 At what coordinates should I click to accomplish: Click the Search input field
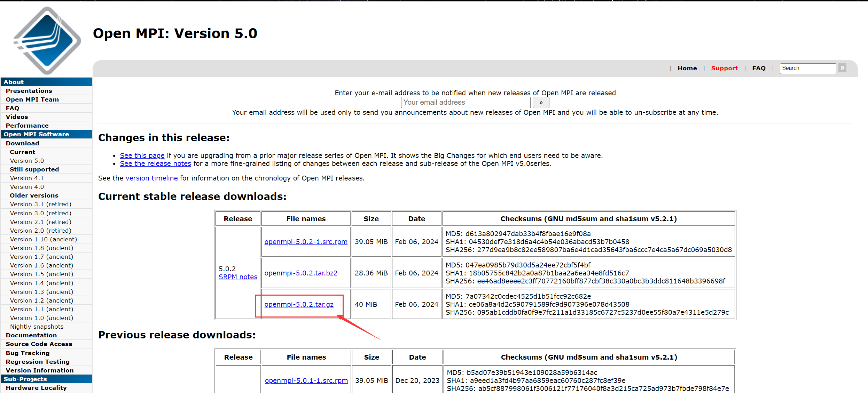click(807, 68)
